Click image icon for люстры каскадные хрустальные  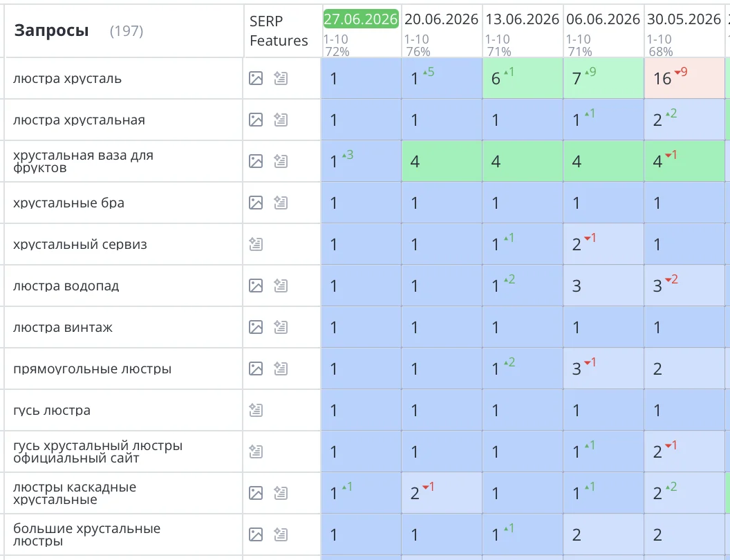[x=256, y=493]
